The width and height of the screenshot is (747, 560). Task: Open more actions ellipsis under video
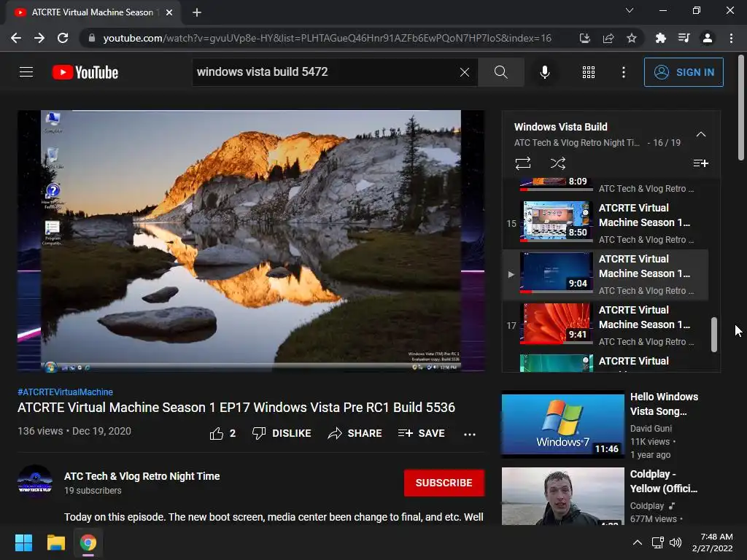(x=470, y=435)
